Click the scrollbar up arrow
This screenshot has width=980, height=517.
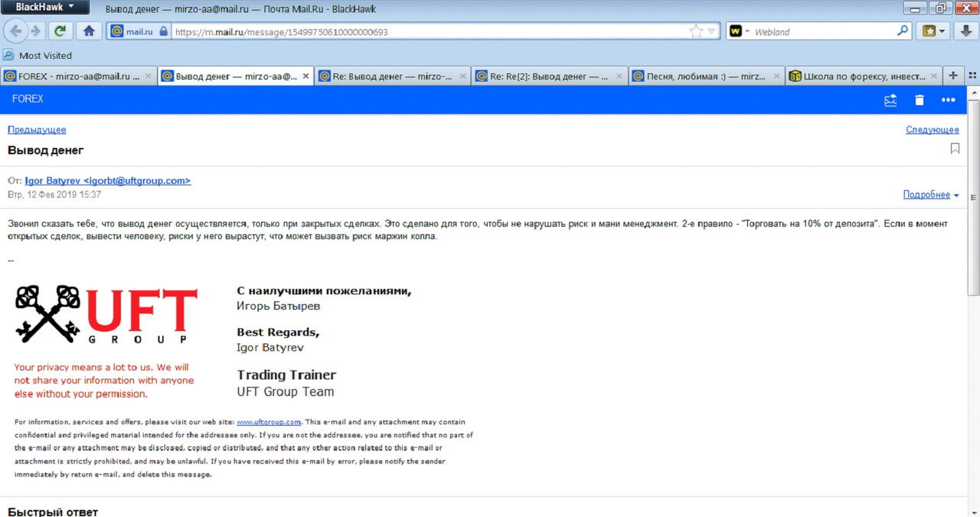click(x=974, y=93)
